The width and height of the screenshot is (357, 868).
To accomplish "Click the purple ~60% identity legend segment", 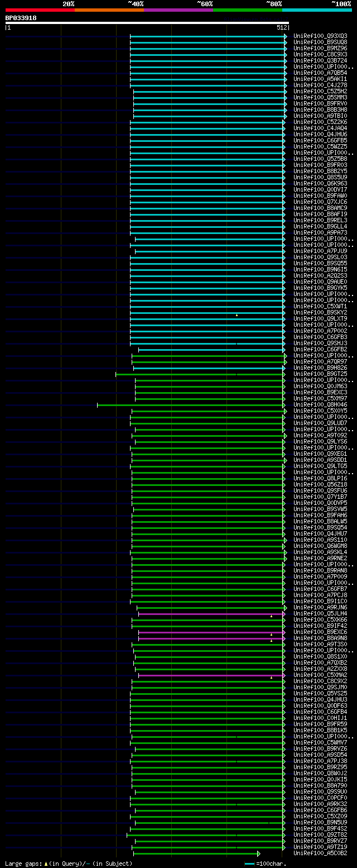I will click(x=178, y=9).
